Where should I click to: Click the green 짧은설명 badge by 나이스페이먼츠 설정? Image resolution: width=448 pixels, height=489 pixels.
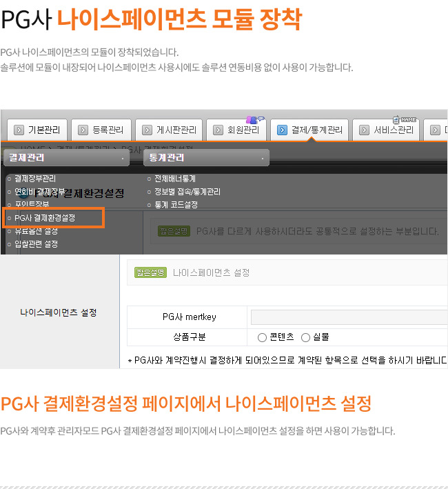pos(150,272)
